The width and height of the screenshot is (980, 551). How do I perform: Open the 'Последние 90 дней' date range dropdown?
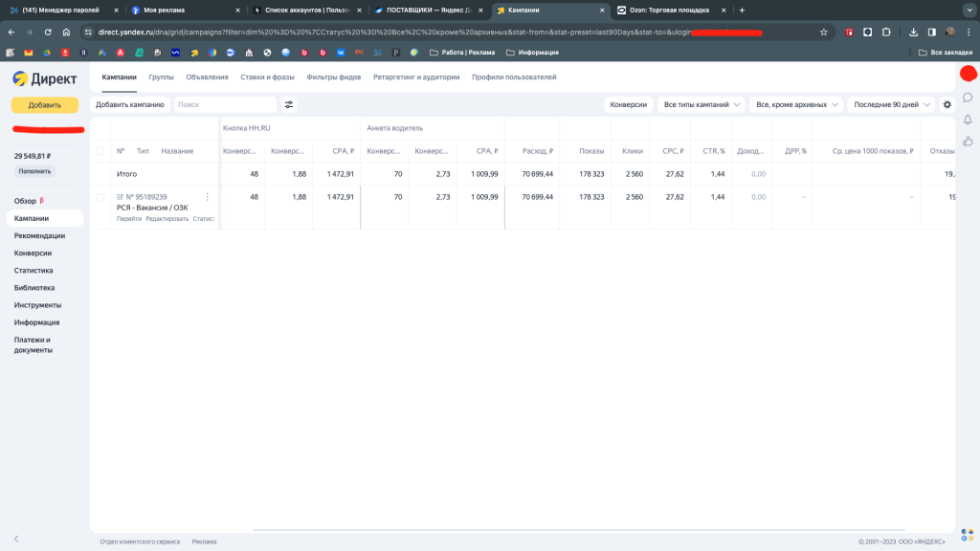pos(891,104)
